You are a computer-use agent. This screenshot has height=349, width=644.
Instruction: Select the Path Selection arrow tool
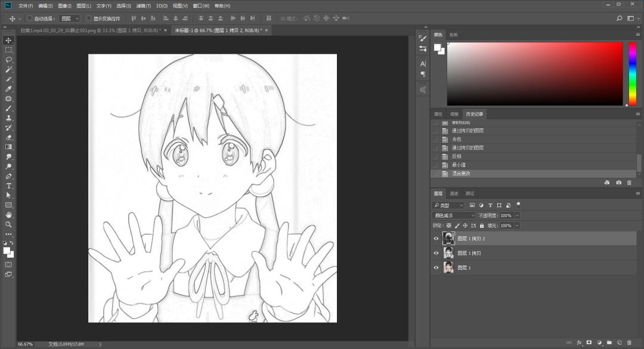[x=8, y=195]
